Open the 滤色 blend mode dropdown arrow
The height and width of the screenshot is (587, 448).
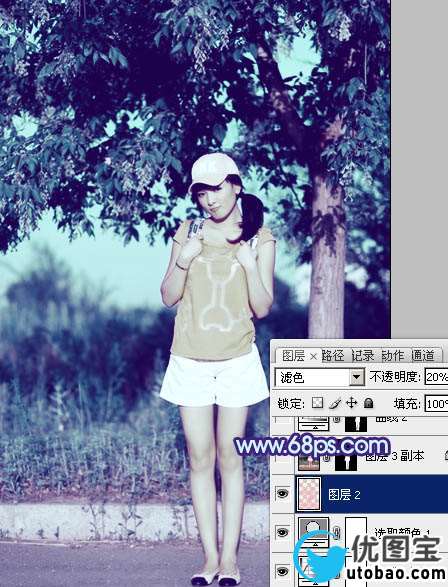[x=357, y=377]
